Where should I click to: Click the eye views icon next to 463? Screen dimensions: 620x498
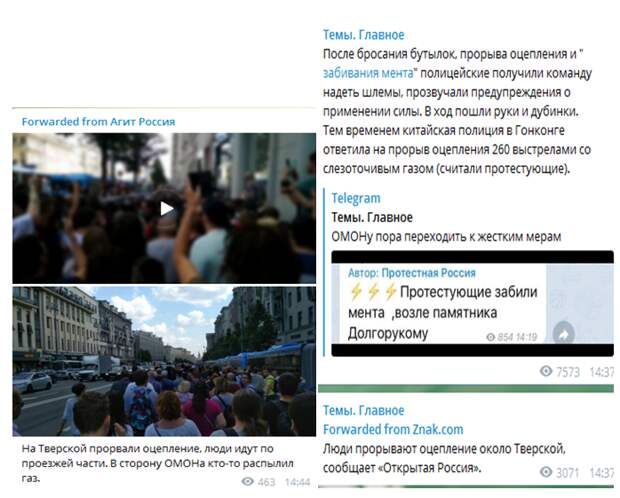pyautogui.click(x=248, y=481)
